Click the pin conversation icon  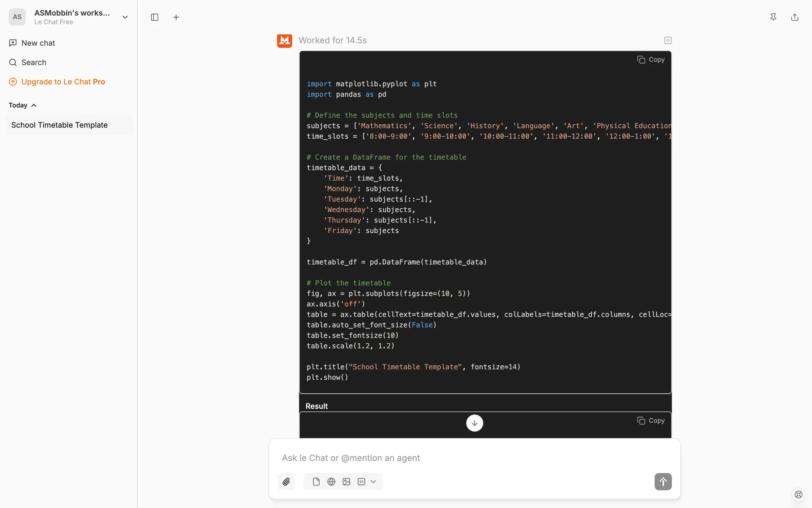[773, 17]
